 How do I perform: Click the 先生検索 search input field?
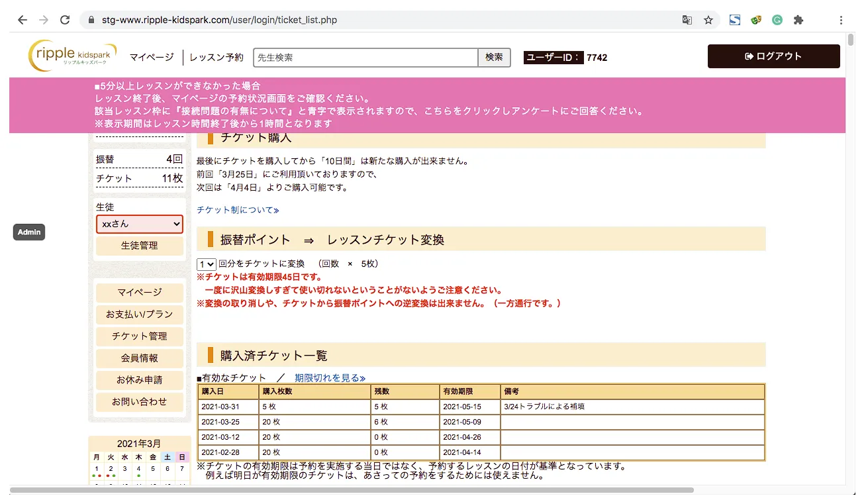(x=365, y=58)
